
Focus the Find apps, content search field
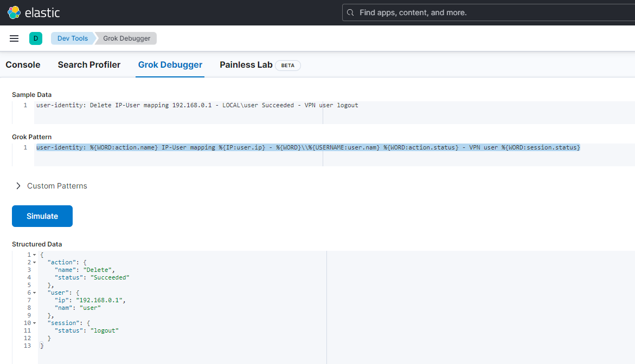click(489, 12)
